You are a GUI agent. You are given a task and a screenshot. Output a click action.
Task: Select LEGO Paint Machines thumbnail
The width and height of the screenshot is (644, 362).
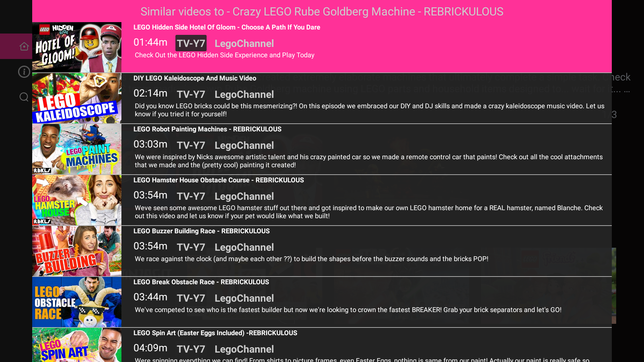pyautogui.click(x=77, y=149)
